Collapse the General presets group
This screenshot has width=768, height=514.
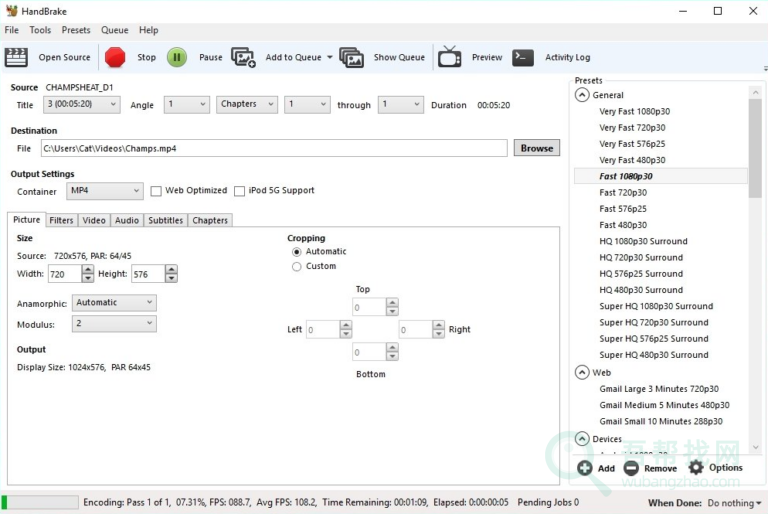coord(581,95)
